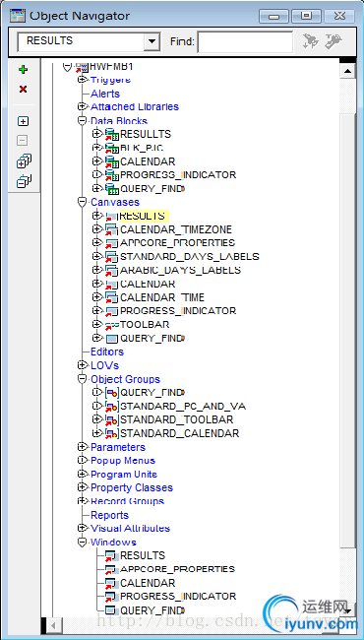The image size is (364, 640).
Task: Click the Expand All icon
Action: coord(24,160)
